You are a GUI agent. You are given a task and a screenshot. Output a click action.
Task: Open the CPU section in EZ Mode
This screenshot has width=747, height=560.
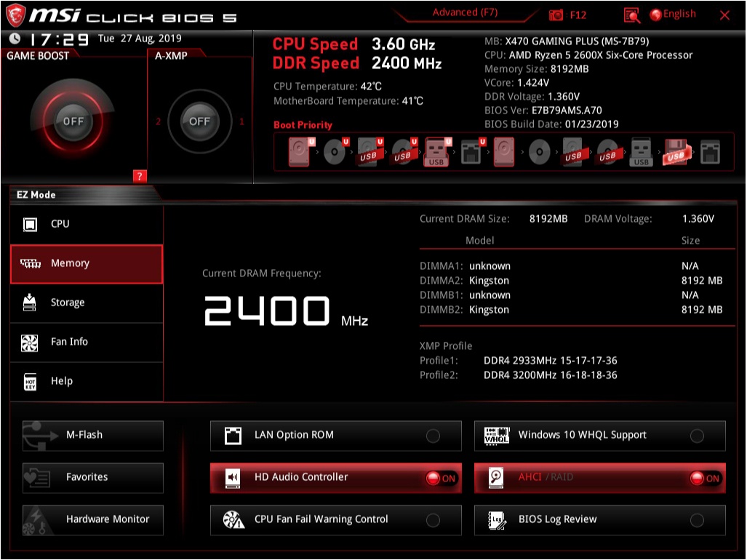pos(87,224)
